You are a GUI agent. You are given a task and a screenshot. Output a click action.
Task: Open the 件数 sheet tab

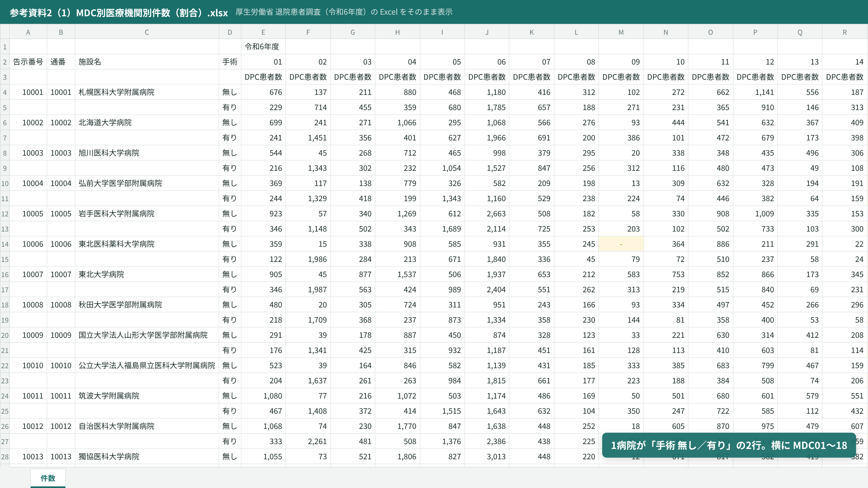click(48, 478)
